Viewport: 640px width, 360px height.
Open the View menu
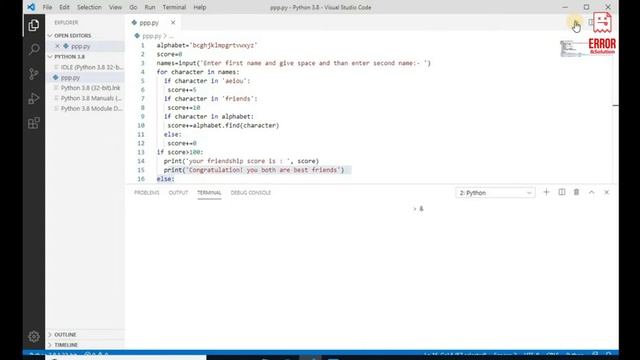[x=115, y=7]
